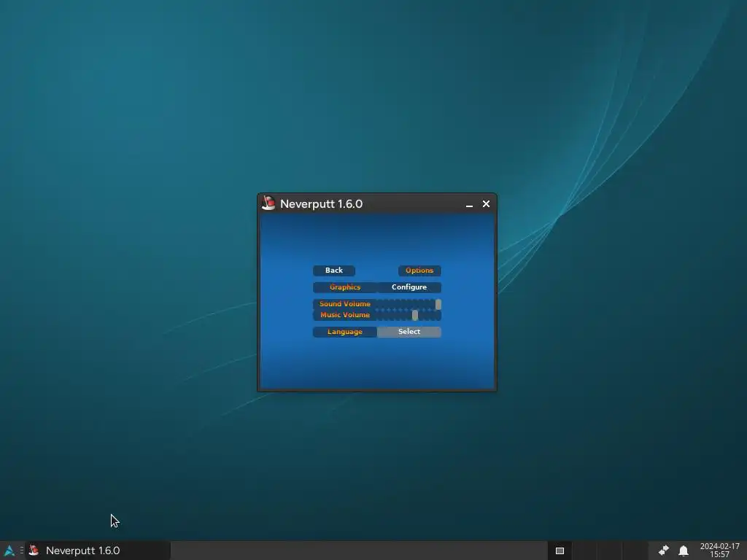Click the Back button in Neverputt options
The height and width of the screenshot is (560, 747).
coord(334,271)
